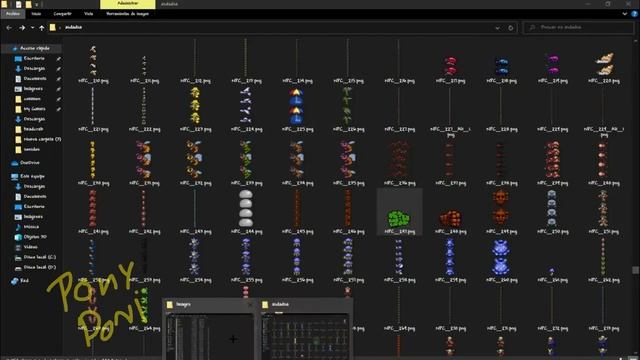640x360 pixels.
Task: Select the green hornet NPC_233 thumbnail
Action: pyautogui.click(x=246, y=160)
